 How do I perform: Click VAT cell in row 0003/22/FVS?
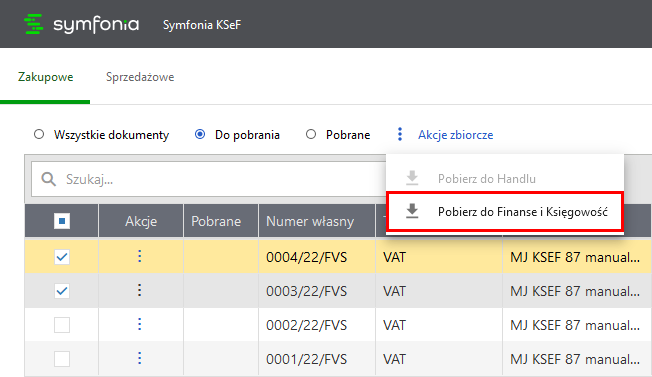(439, 291)
